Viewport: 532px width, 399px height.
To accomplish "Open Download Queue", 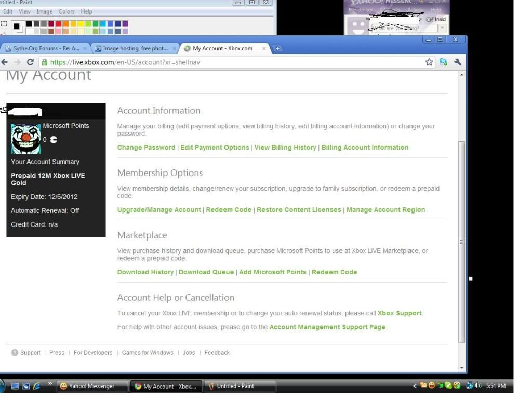I will click(x=206, y=272).
